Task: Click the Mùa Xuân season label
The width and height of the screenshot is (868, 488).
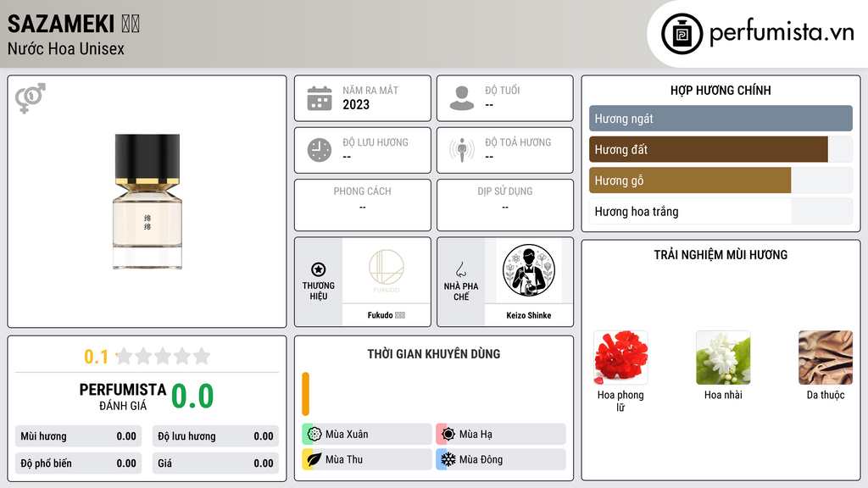Action: point(347,435)
